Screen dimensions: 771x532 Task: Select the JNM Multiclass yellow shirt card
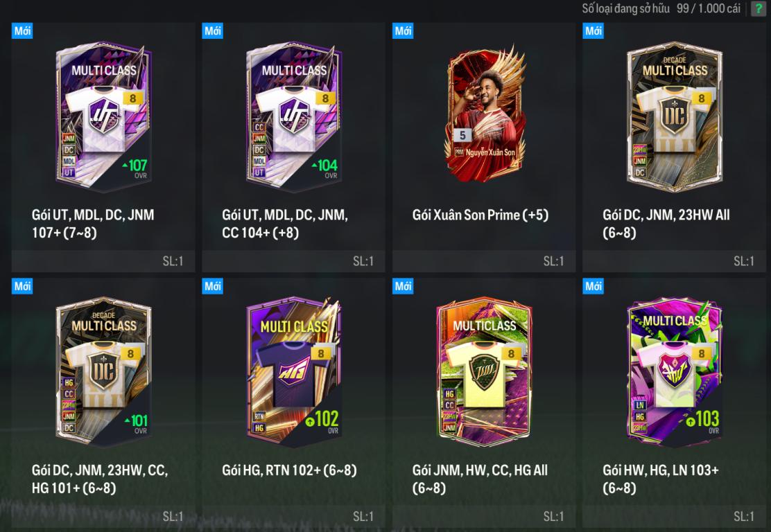coord(485,372)
